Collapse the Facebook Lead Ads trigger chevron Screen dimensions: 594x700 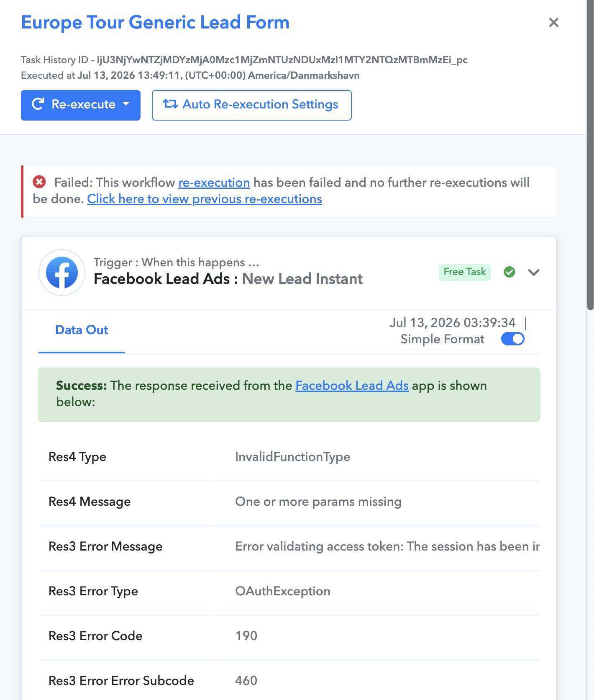tap(534, 273)
